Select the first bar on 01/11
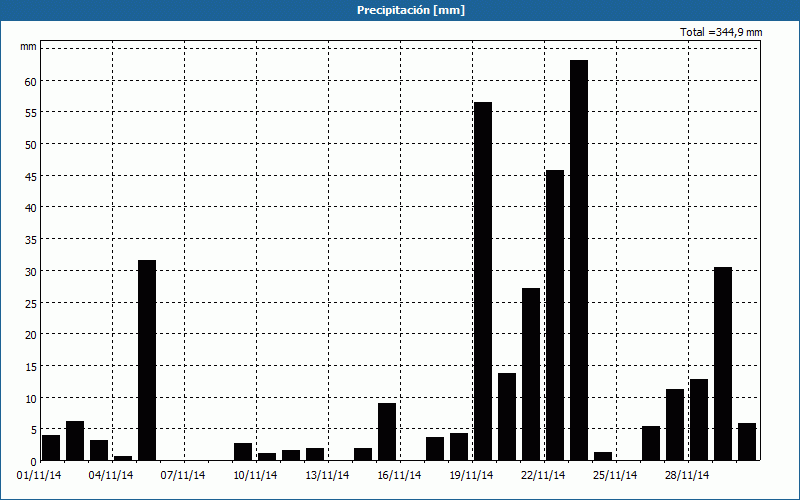Screen dimensions: 800x500 [51, 448]
